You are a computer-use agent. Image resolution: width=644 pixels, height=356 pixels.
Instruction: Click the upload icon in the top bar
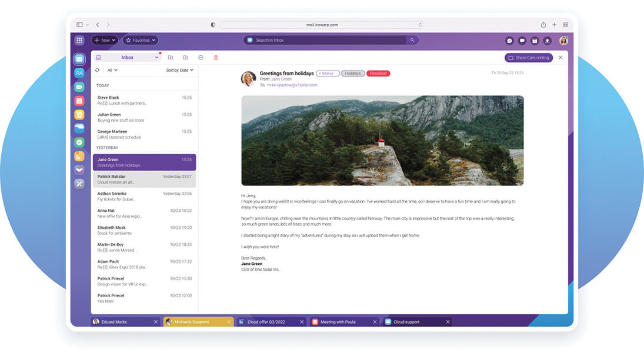548,41
